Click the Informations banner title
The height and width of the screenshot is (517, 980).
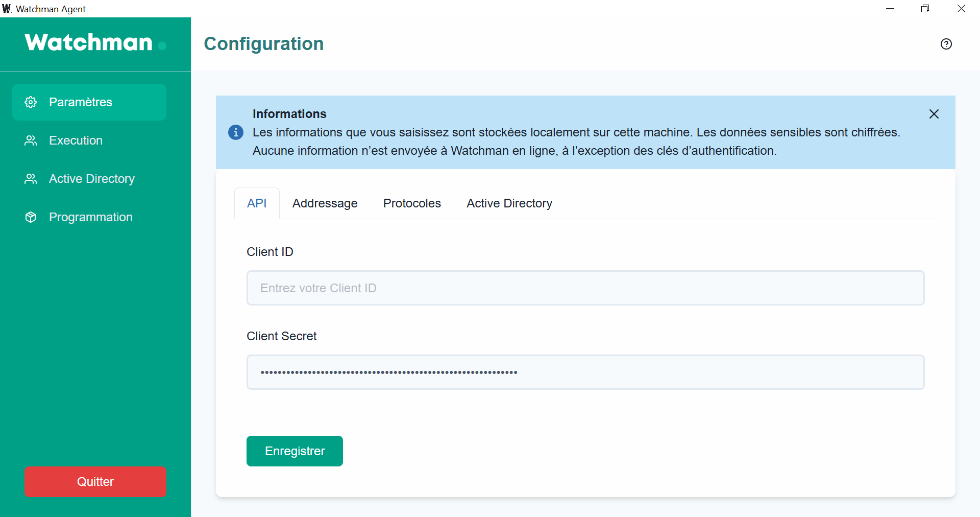pyautogui.click(x=289, y=114)
